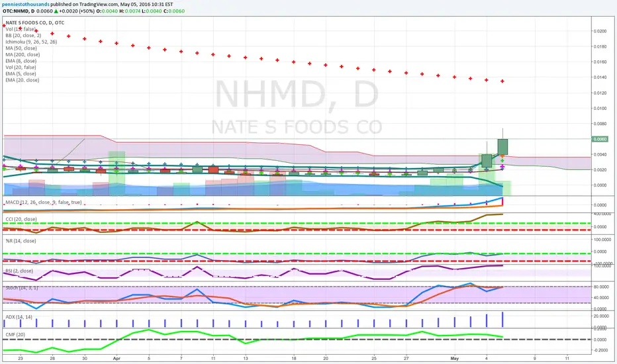This screenshot has height=364, width=617.
Task: Click the 0.0140 price axis label
Action: [600, 77]
